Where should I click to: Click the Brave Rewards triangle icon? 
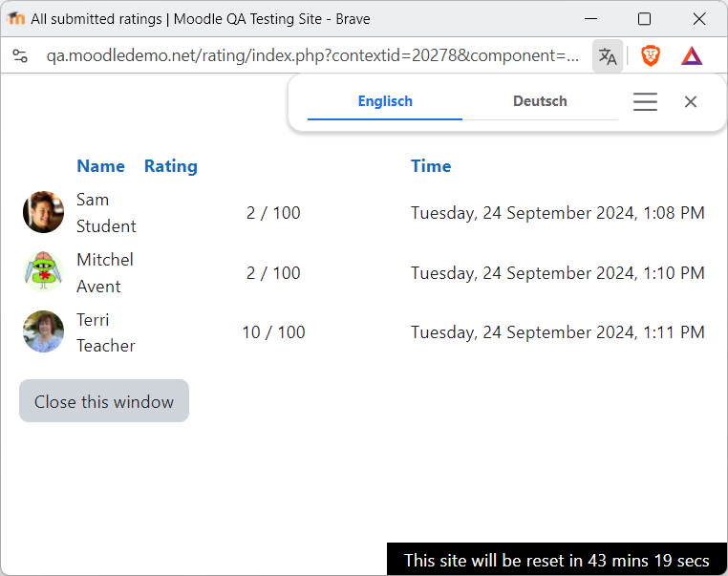click(x=692, y=56)
